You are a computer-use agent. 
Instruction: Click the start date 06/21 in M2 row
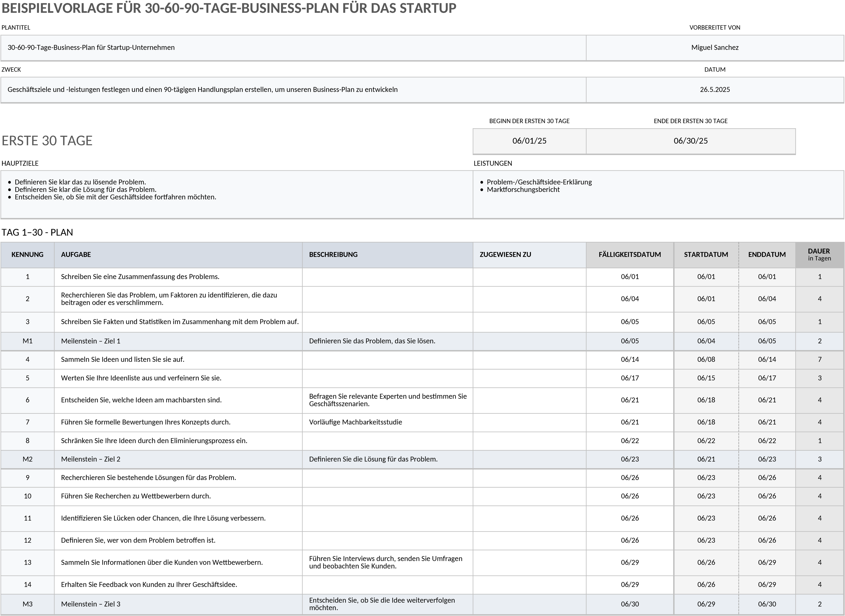point(706,459)
